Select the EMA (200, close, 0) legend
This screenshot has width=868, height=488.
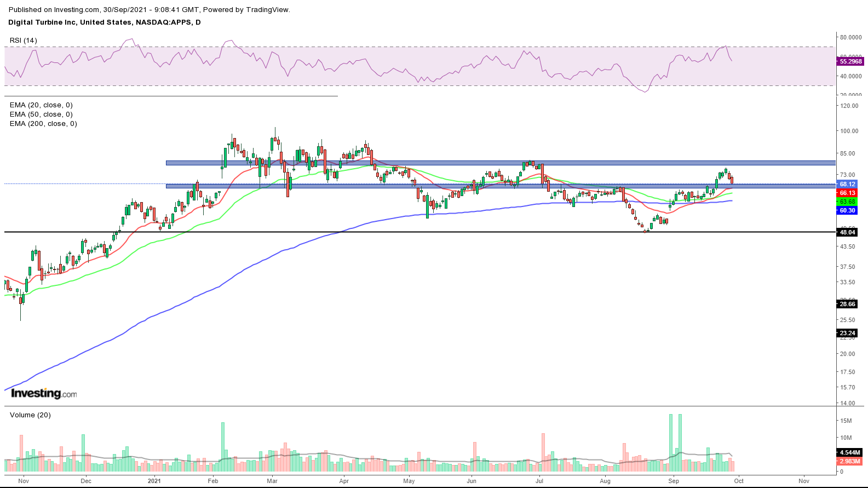coord(43,124)
